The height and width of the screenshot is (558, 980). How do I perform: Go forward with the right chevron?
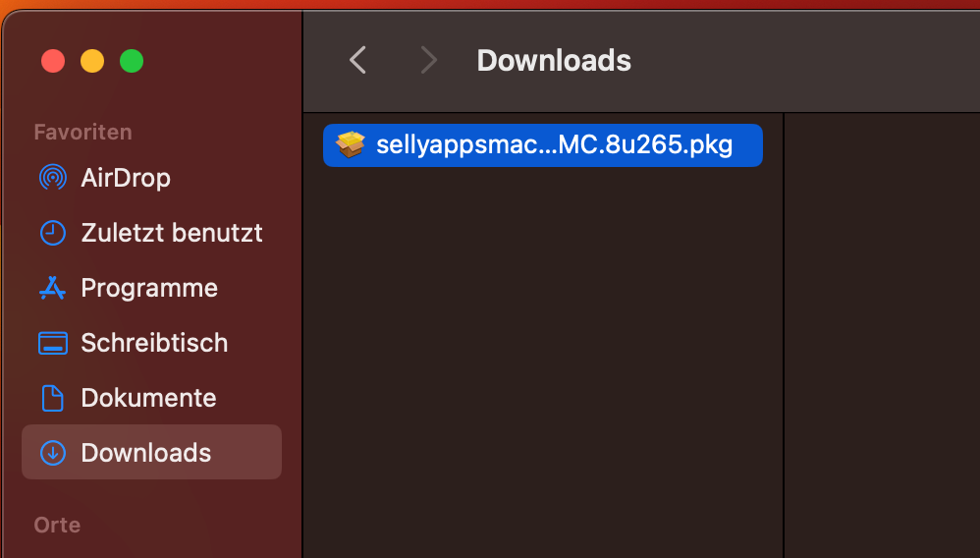[x=428, y=61]
